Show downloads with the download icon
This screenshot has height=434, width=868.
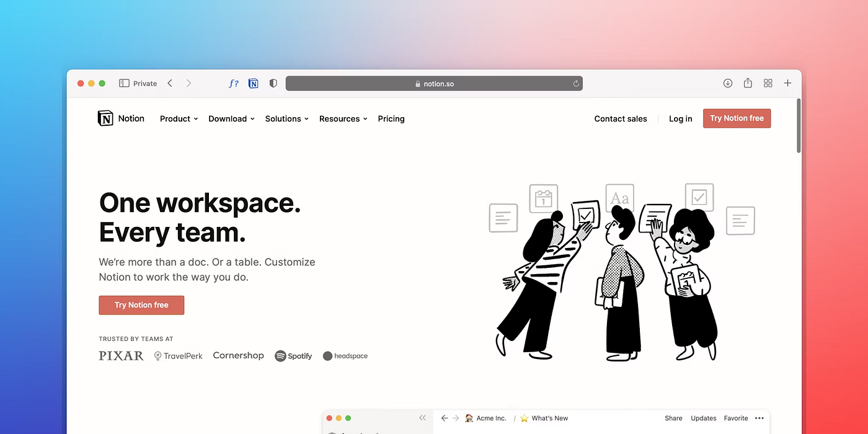click(728, 83)
